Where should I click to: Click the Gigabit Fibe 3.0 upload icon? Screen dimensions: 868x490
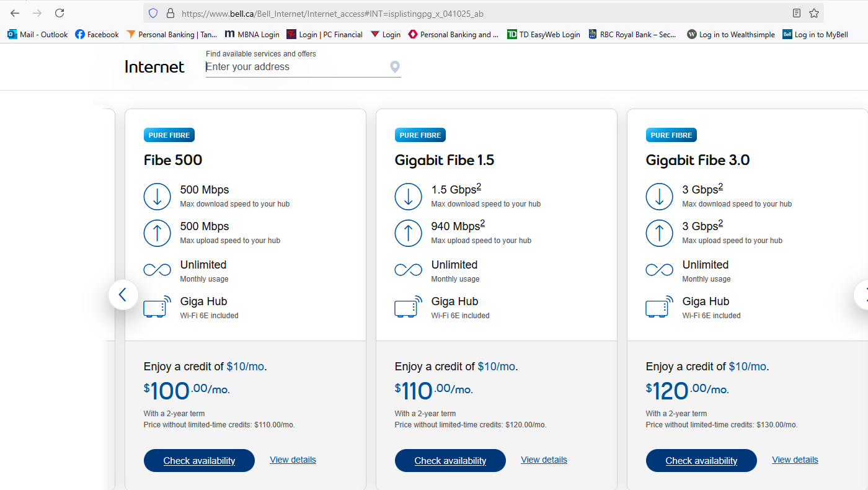pyautogui.click(x=659, y=233)
